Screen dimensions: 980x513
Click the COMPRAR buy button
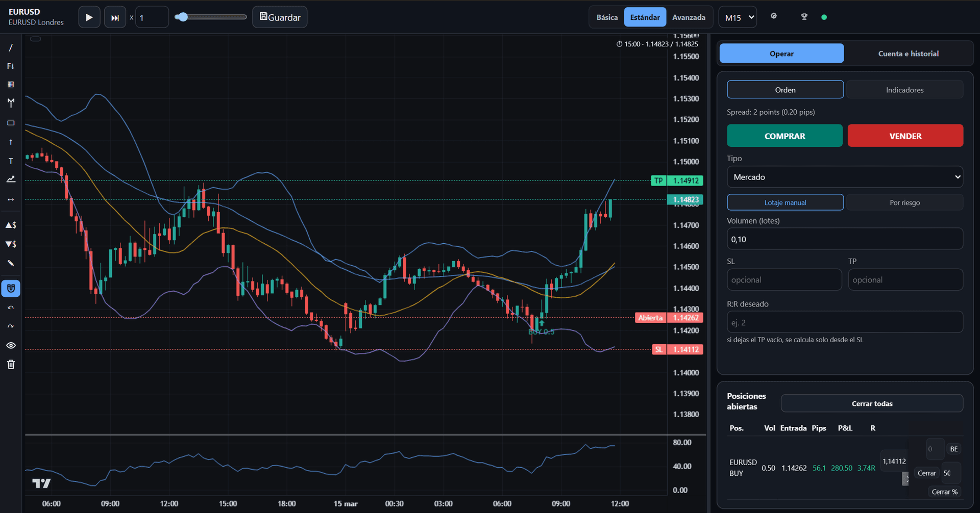point(785,136)
